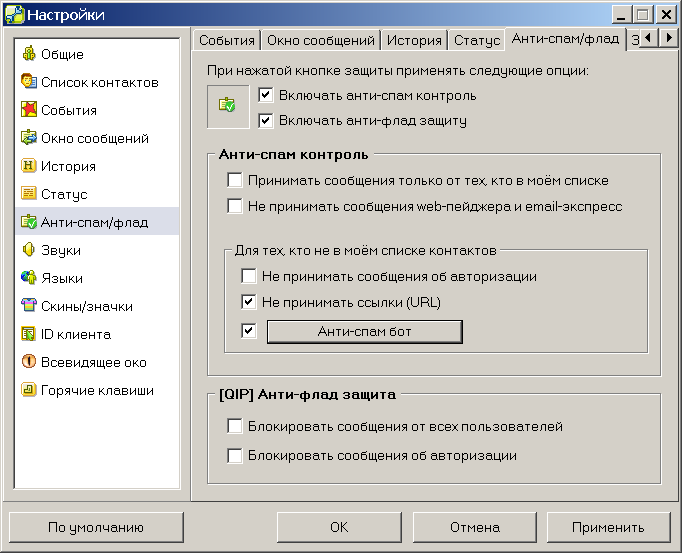
Task: Click the Общие sidebar icon
Action: coord(29,54)
